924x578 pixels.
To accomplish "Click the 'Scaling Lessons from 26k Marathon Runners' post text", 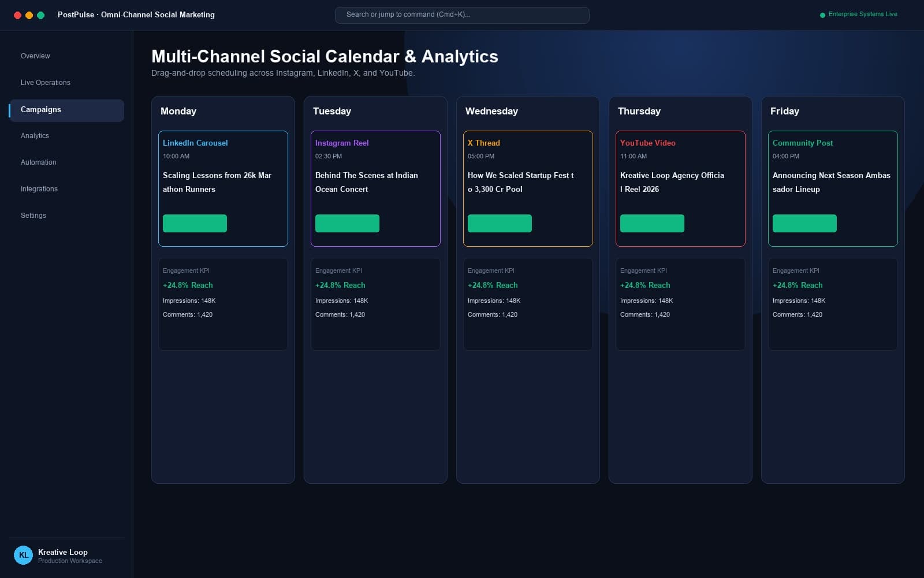I will (217, 182).
